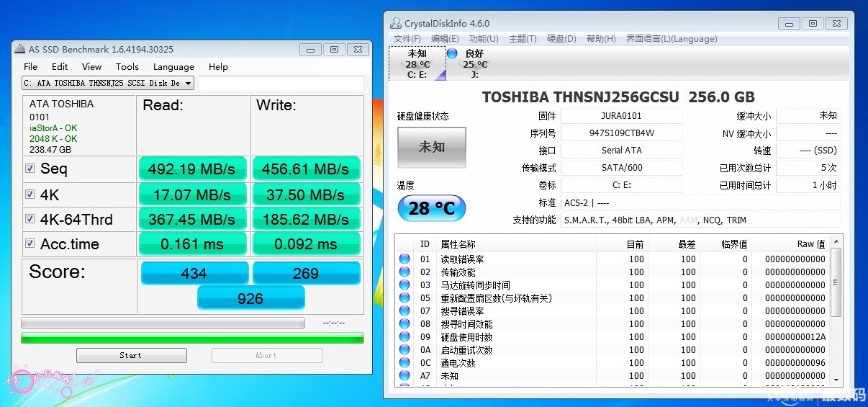The height and width of the screenshot is (407, 868).
Task: Click the CrystalDiskInfo title bar icon
Action: point(397,23)
